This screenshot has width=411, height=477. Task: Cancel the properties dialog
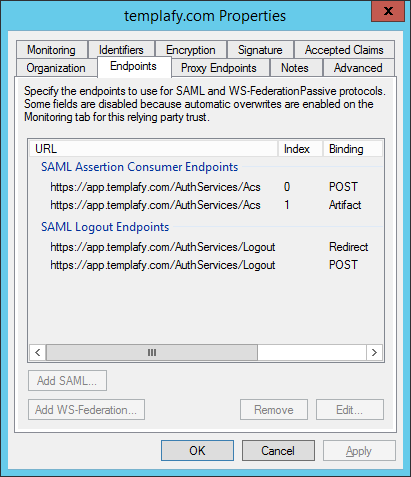pos(278,451)
